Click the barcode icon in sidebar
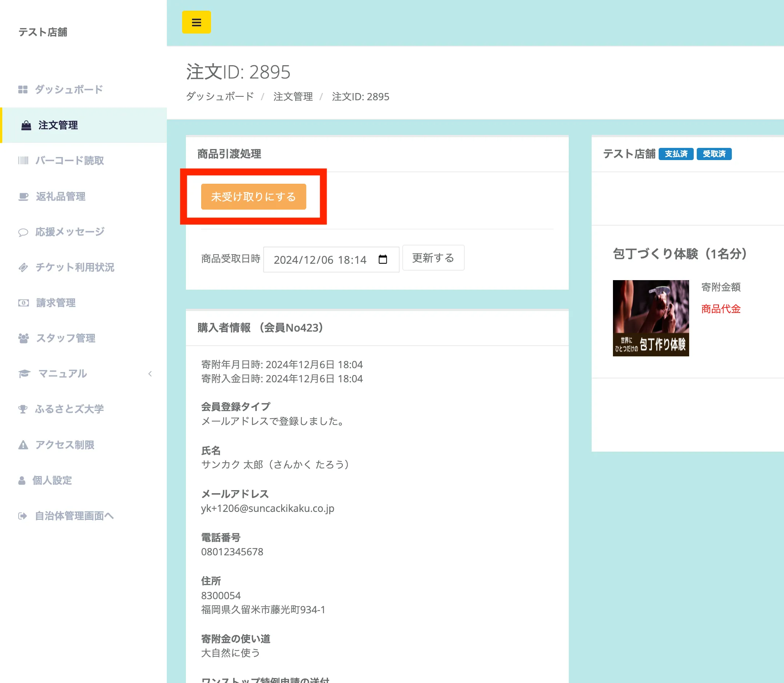784x683 pixels. 23,160
